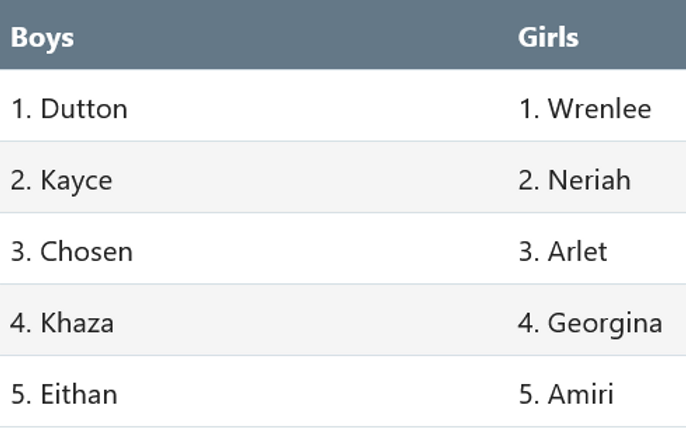Image resolution: width=686 pixels, height=428 pixels.
Task: Click rank number 4 beside Khaza
Action: point(21,323)
